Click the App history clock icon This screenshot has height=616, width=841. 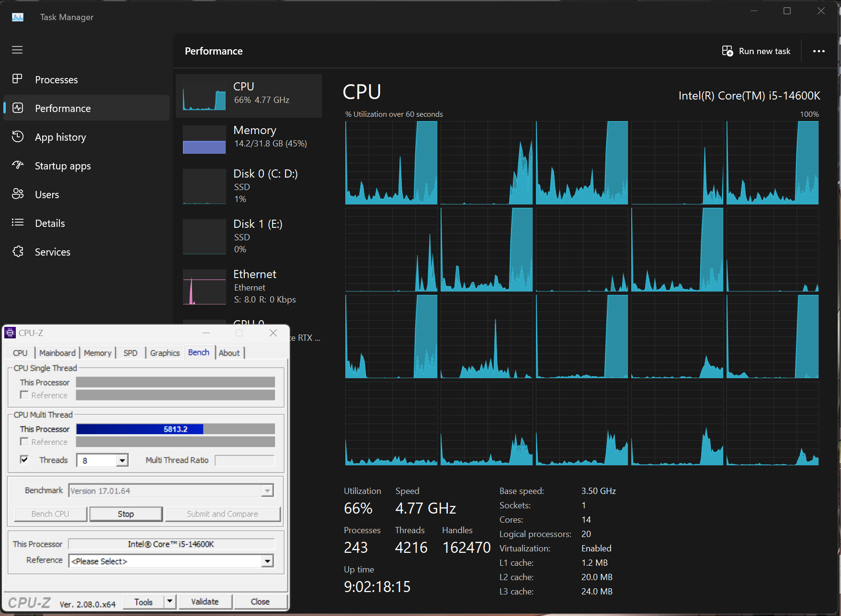click(x=18, y=136)
